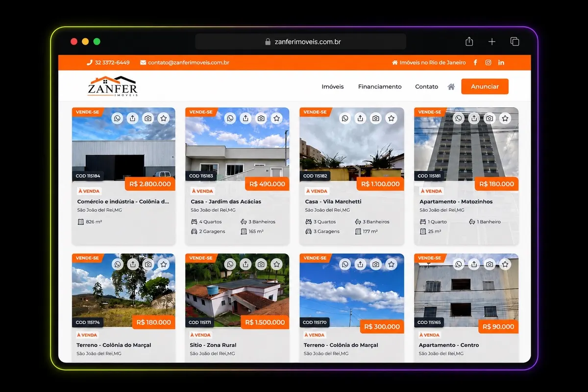Show browser tab overview

(x=514, y=42)
